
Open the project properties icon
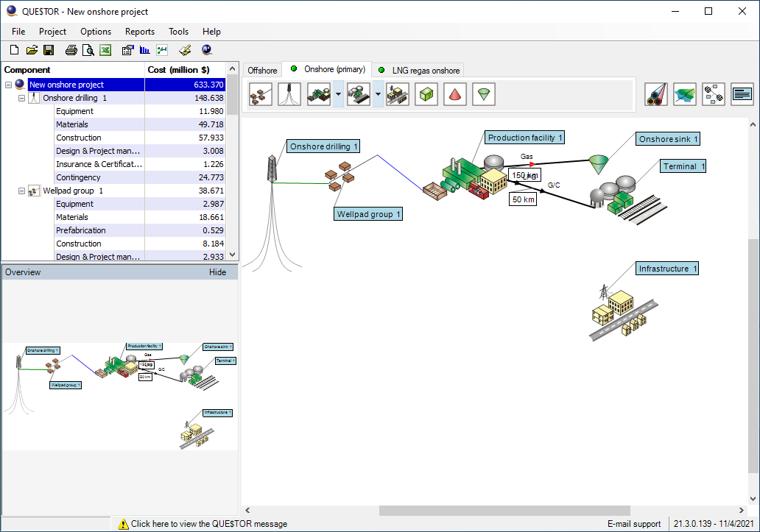[127, 50]
